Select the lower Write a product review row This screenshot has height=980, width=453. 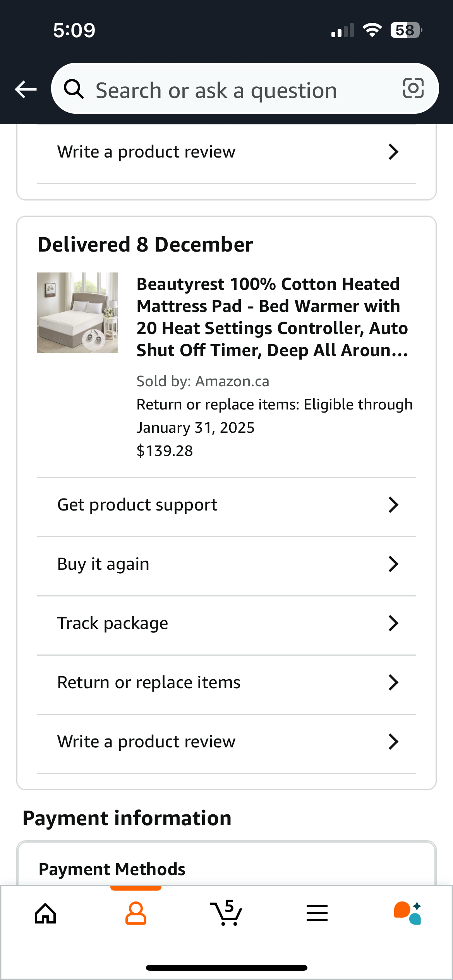click(226, 742)
